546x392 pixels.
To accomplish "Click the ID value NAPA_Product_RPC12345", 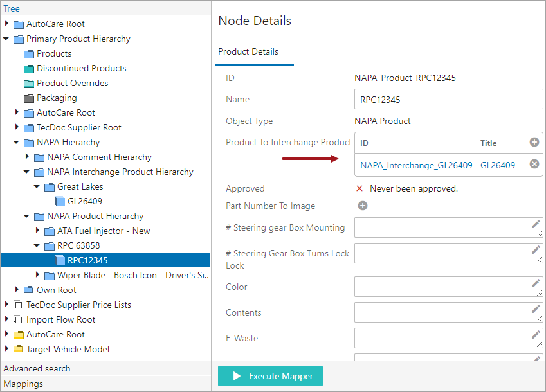I will point(405,78).
